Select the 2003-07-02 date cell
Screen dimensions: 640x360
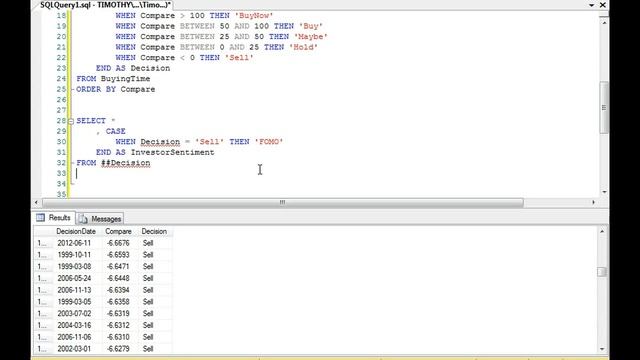click(x=74, y=314)
